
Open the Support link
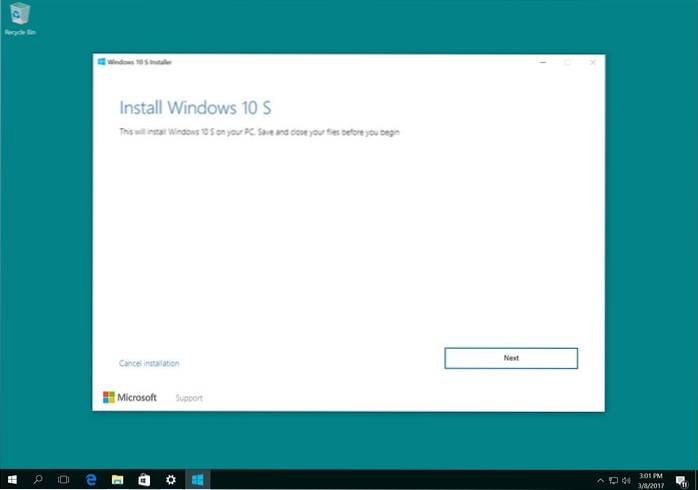189,398
